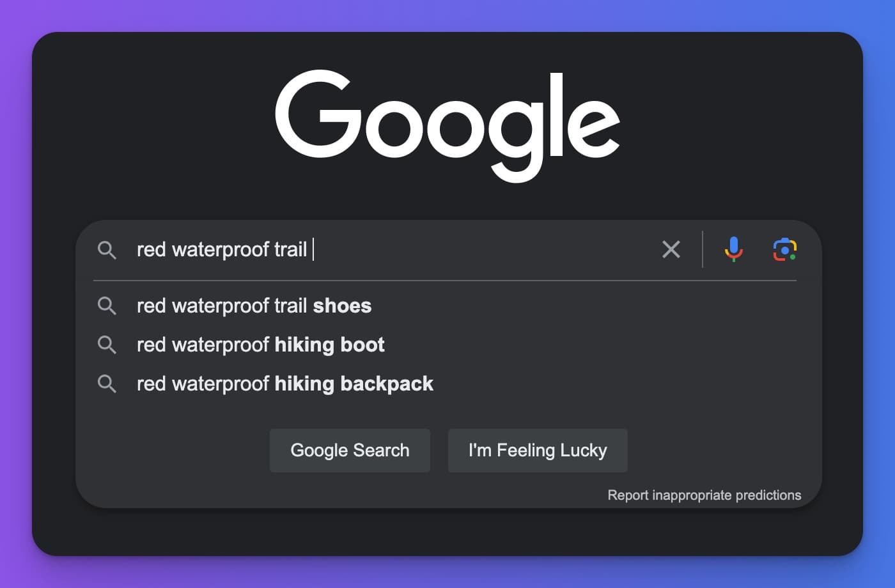Click the highlighted suggestions dropdown area
The width and height of the screenshot is (895, 588).
447,345
